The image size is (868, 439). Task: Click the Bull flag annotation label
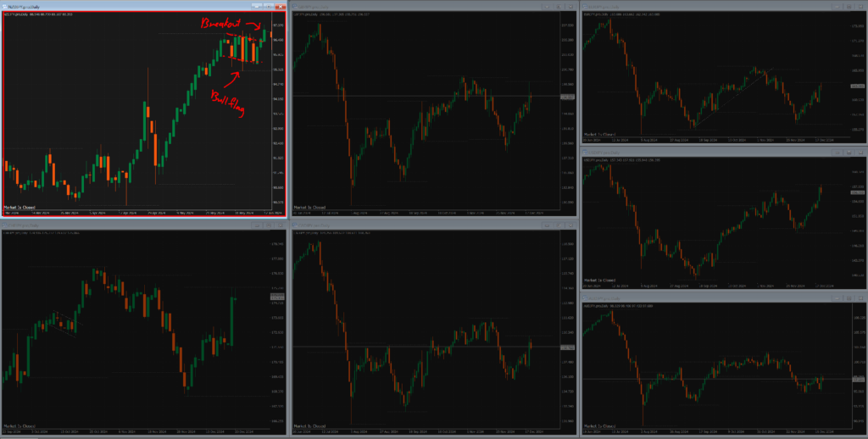[x=227, y=103]
